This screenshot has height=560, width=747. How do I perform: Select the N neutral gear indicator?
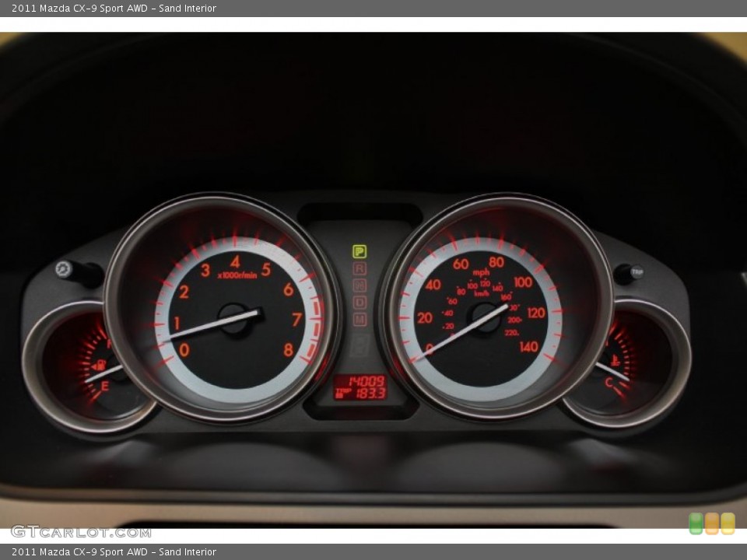pos(359,285)
